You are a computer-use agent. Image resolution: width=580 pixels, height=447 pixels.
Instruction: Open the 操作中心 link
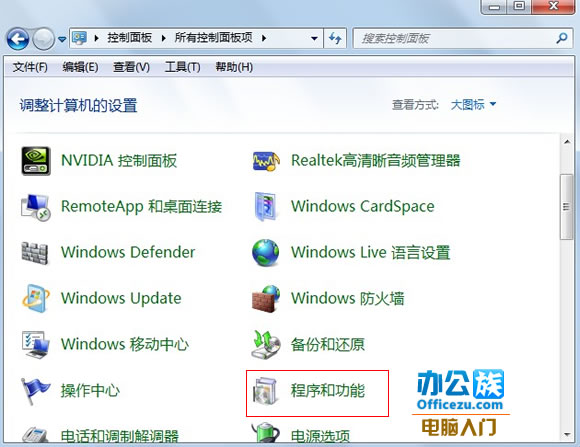pyautogui.click(x=90, y=391)
